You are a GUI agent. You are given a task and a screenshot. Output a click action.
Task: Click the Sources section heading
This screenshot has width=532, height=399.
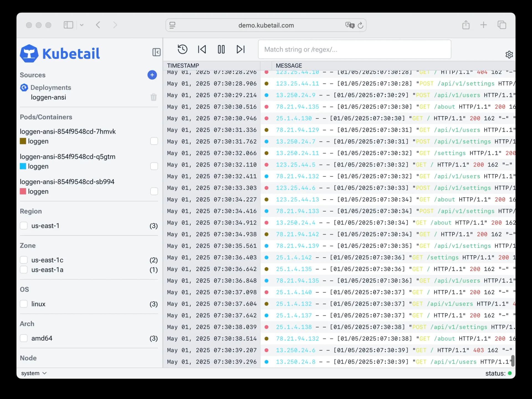pos(33,75)
